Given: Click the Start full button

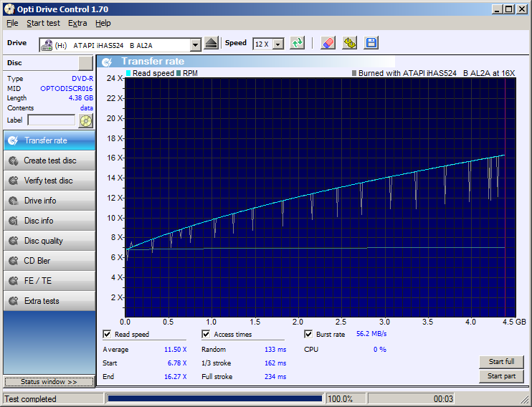Looking at the screenshot, I should 501,362.
